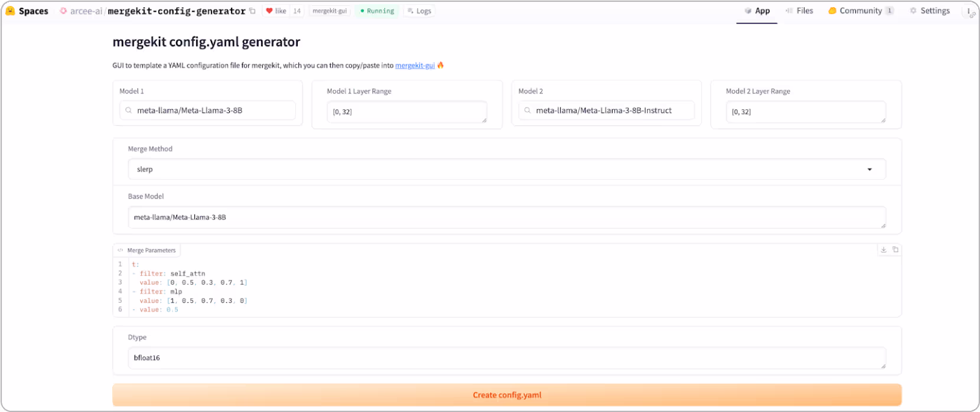Open the Logs panel

pos(419,11)
